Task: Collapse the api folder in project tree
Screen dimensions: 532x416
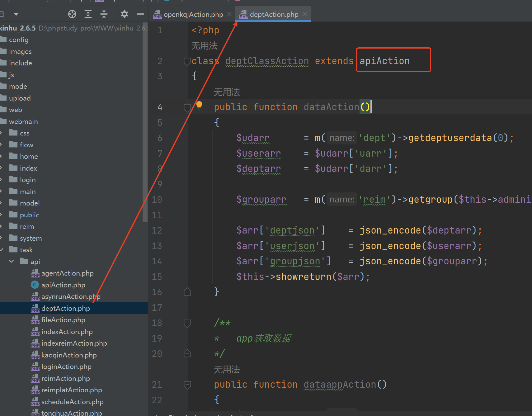Action: (x=12, y=261)
